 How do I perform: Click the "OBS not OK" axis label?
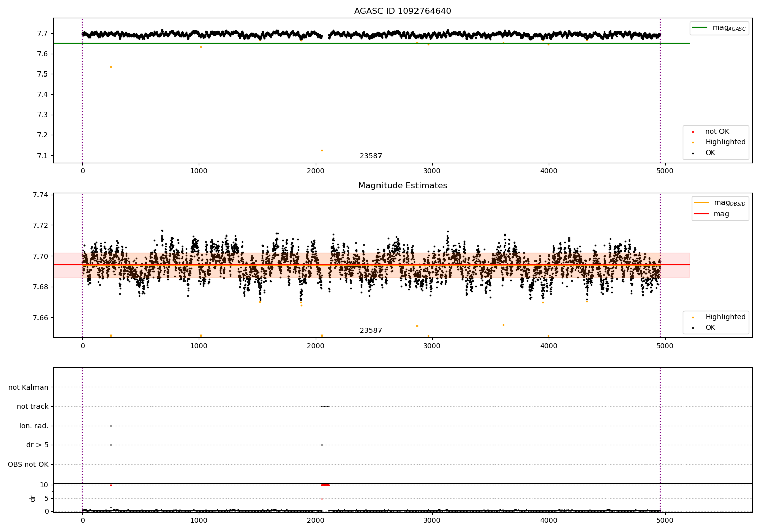[28, 464]
